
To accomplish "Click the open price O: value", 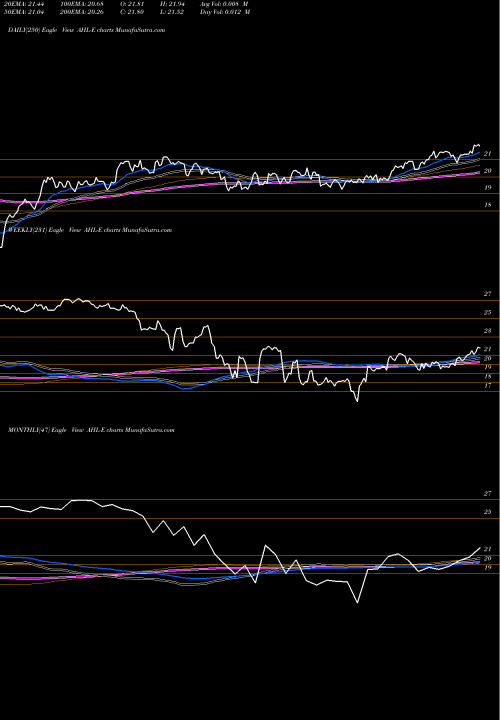I will click(134, 4).
